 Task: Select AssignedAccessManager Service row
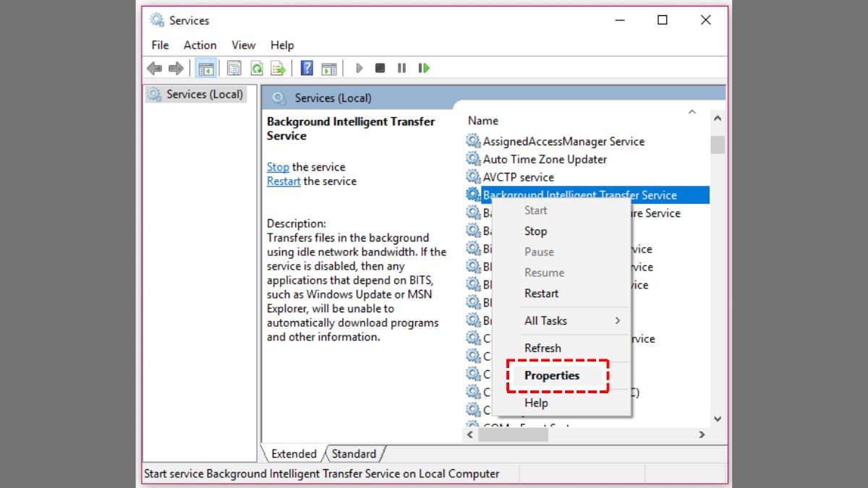[563, 141]
